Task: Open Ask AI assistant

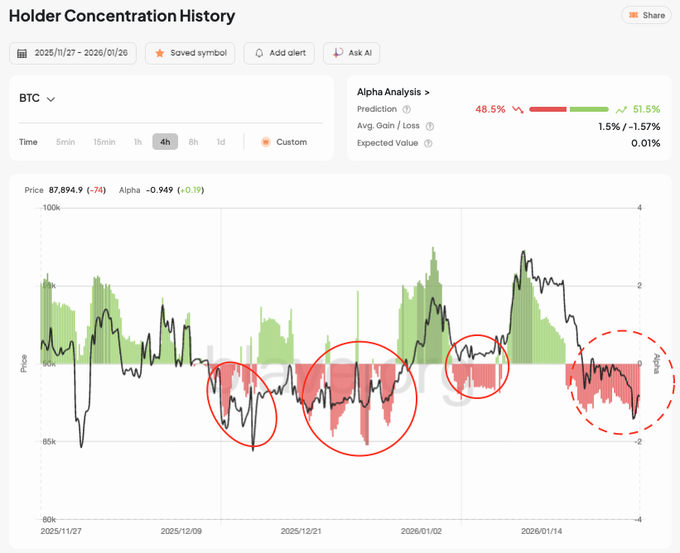Action: coord(339,53)
